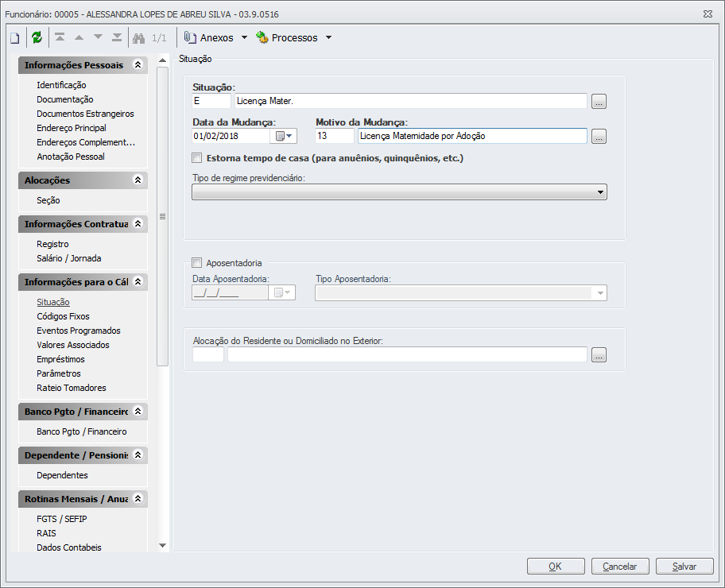
Task: Collapse Banco Pgto / Financeiro section chevron
Action: [x=138, y=411]
